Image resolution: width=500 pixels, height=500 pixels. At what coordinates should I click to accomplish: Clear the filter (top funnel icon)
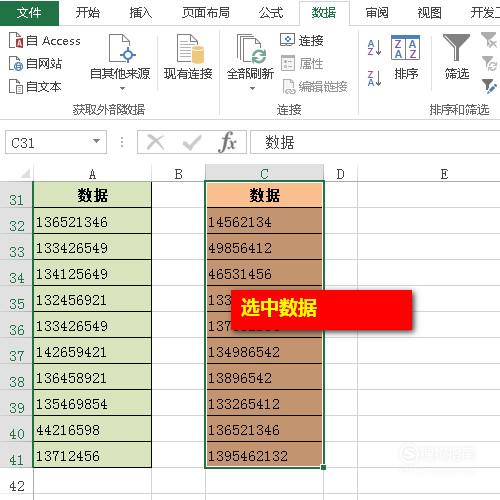(x=489, y=40)
